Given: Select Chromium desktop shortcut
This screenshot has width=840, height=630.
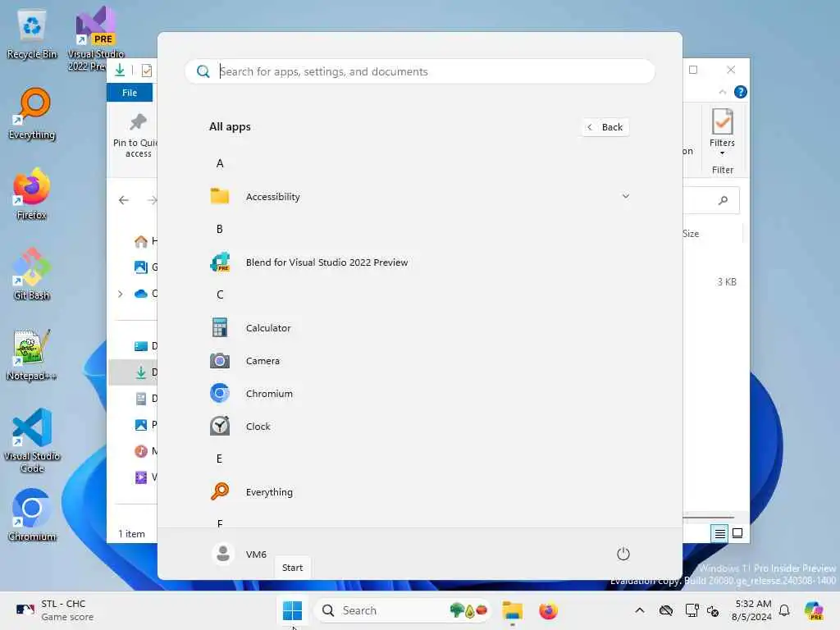Looking at the screenshot, I should (32, 515).
